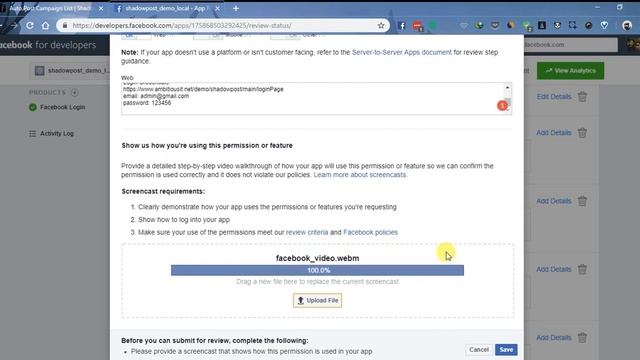640x360 pixels.
Task: Open the Chrome profile avatar
Action: pyautogui.click(x=627, y=25)
